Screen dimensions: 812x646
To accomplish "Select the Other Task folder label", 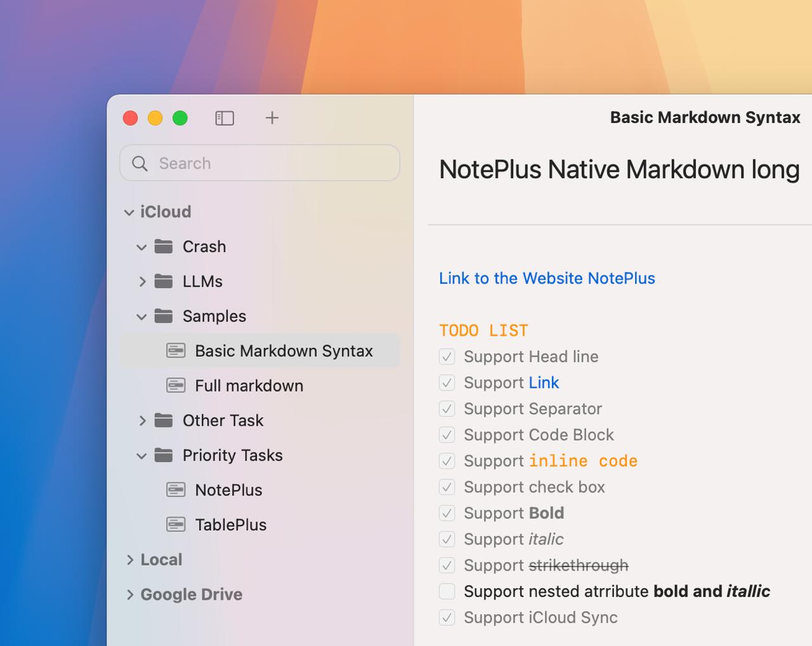I will (x=223, y=420).
